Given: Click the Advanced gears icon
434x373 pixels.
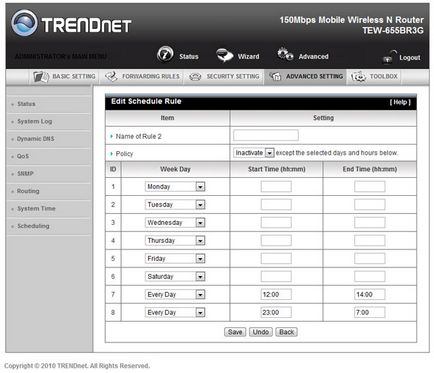Looking at the screenshot, I should pyautogui.click(x=285, y=54).
